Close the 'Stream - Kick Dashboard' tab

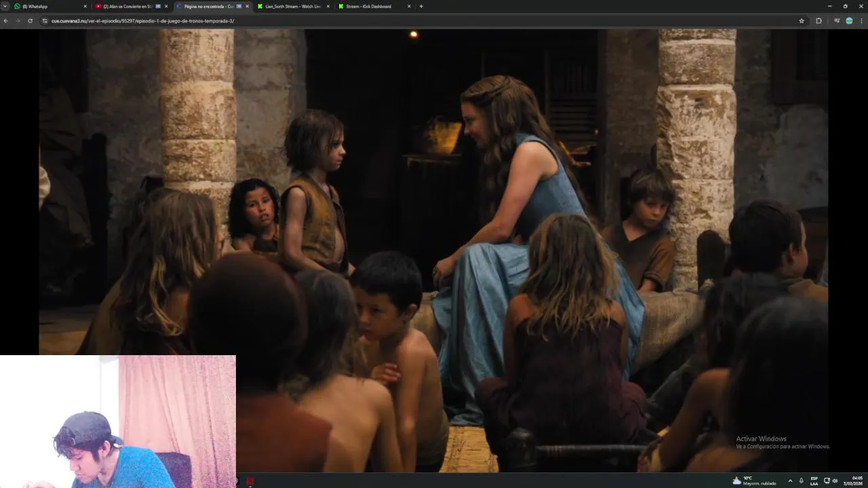click(409, 6)
